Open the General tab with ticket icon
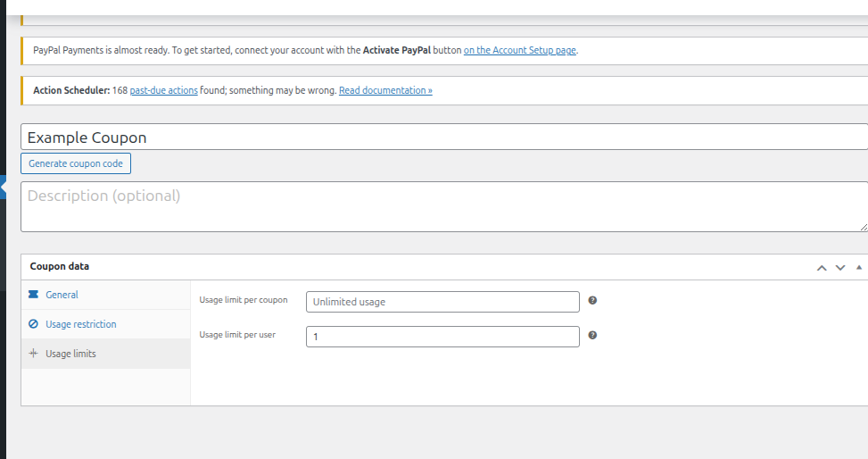This screenshot has height=459, width=868. pyautogui.click(x=62, y=295)
